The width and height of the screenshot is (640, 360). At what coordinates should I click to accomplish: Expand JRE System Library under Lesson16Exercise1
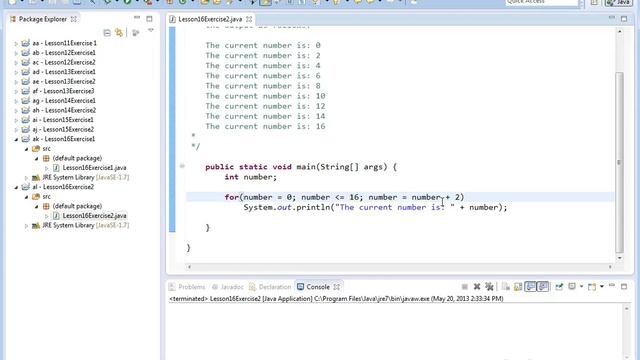click(26, 178)
